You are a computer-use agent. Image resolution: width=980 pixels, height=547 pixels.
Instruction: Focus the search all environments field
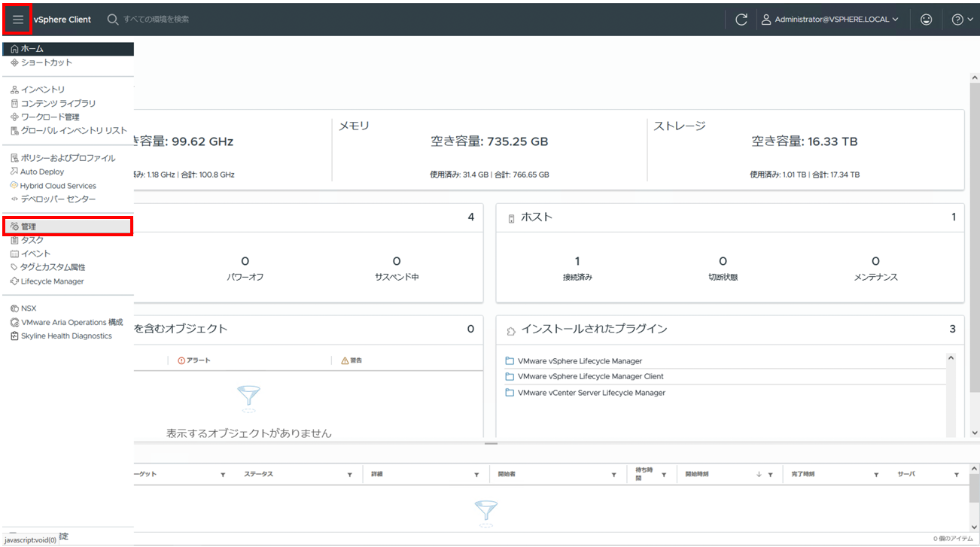157,20
